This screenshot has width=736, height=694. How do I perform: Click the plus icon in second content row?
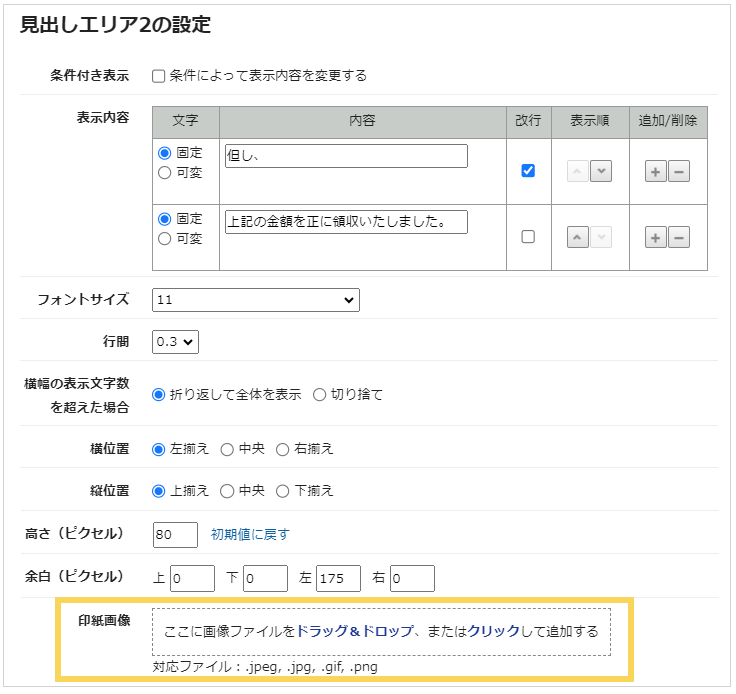[x=655, y=237]
